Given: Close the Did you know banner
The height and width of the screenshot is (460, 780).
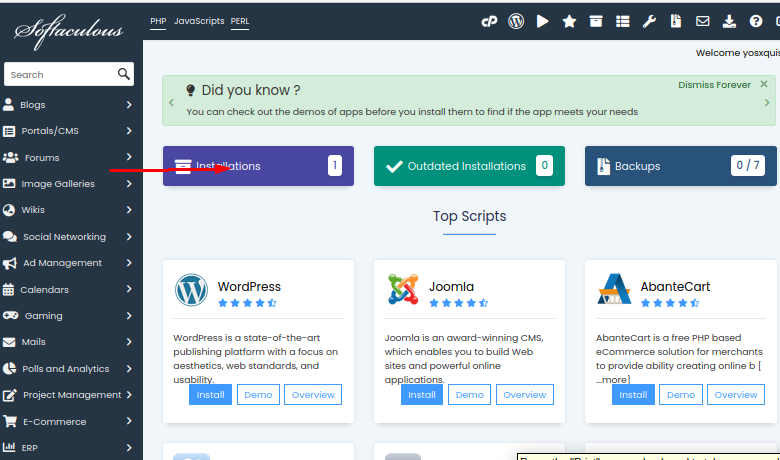Looking at the screenshot, I should pyautogui.click(x=764, y=84).
